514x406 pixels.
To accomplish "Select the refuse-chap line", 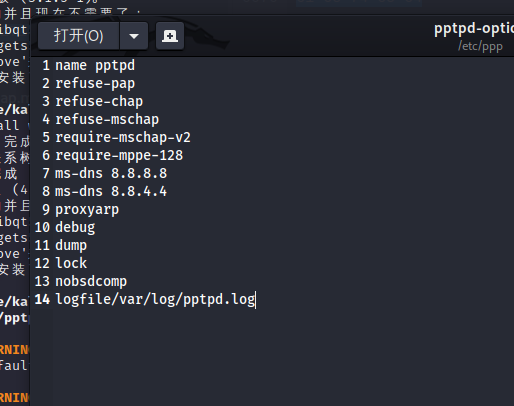I will point(99,101).
